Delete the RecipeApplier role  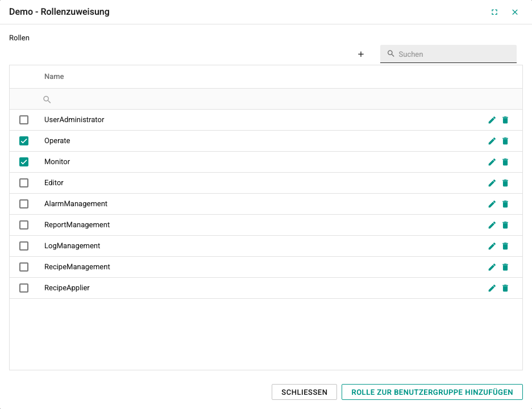click(x=505, y=288)
